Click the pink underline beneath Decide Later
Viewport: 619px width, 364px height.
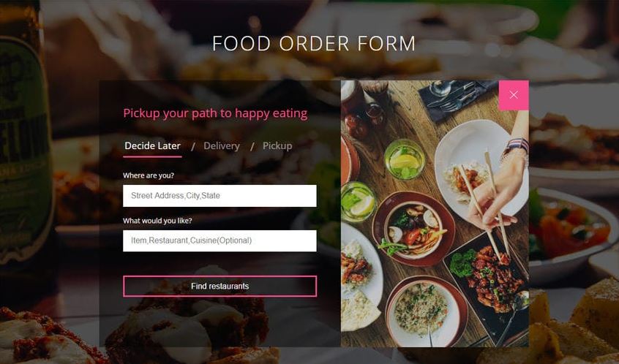pyautogui.click(x=152, y=156)
